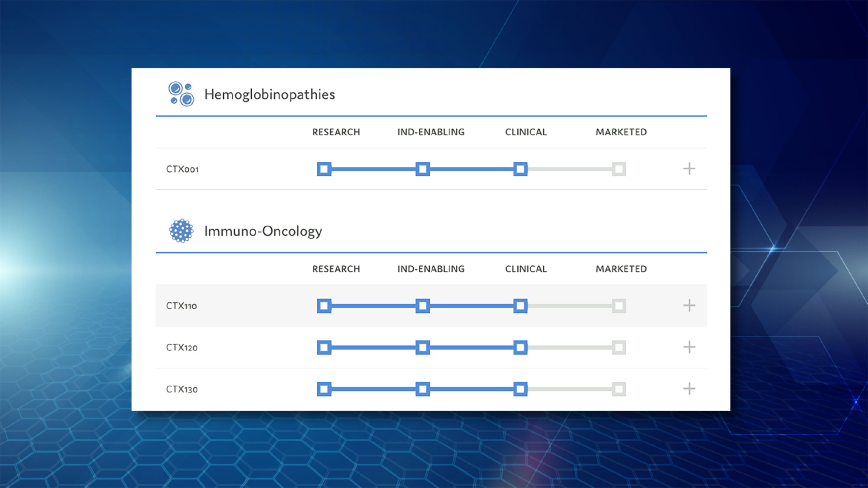Open the CTX130 program label

coord(182,389)
